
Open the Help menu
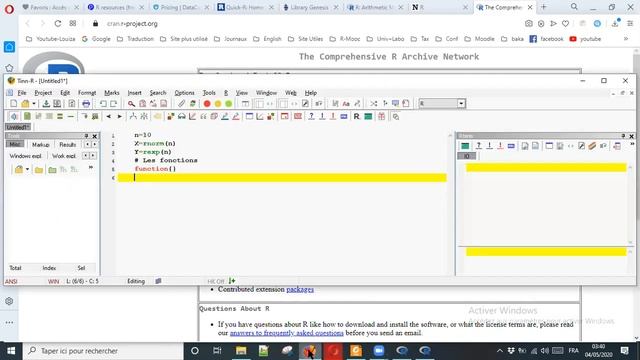pyautogui.click(x=311, y=93)
